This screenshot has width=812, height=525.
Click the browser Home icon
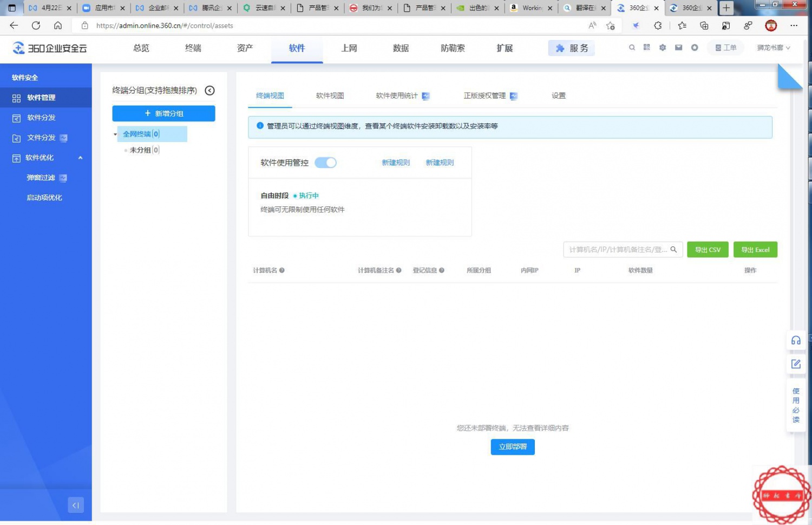click(x=58, y=25)
